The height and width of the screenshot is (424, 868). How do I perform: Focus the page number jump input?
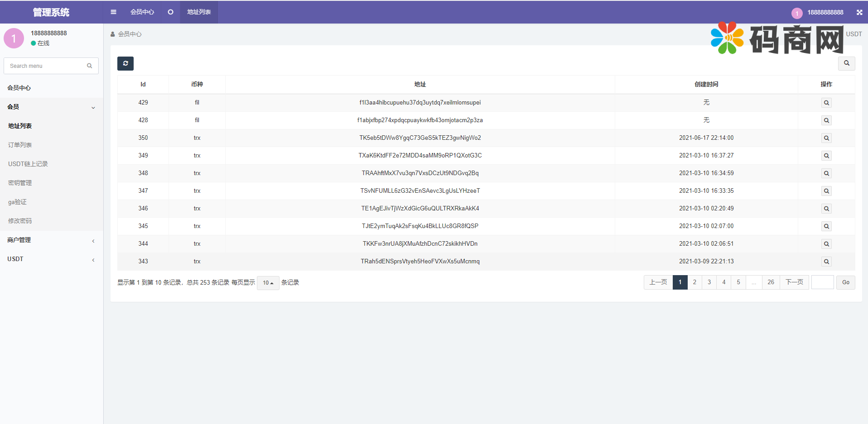[x=822, y=282]
